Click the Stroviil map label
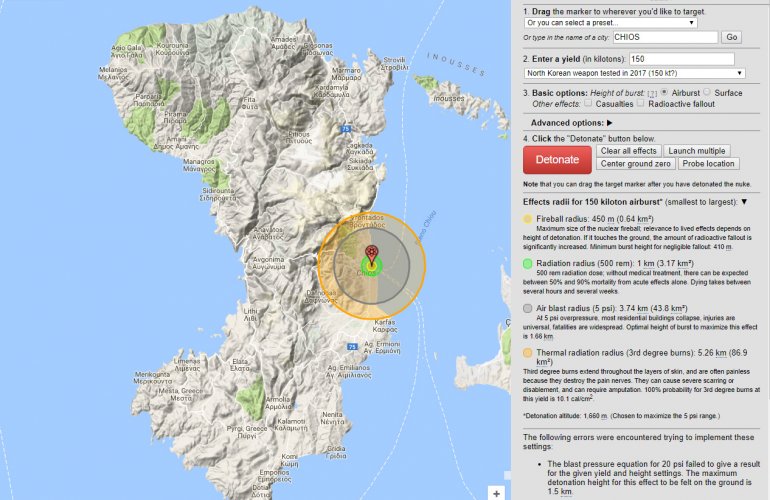770x500 pixels. point(394,63)
